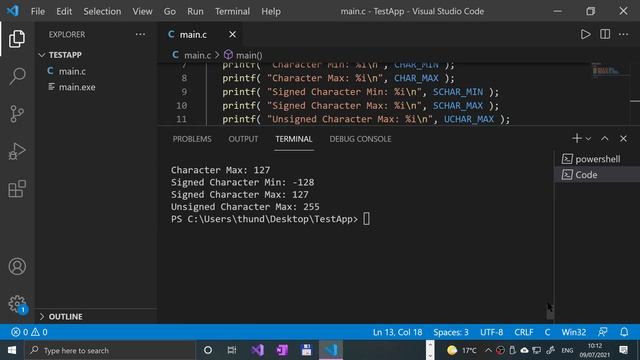The image size is (640, 360).
Task: Open the Manage gear icon
Action: 17,304
